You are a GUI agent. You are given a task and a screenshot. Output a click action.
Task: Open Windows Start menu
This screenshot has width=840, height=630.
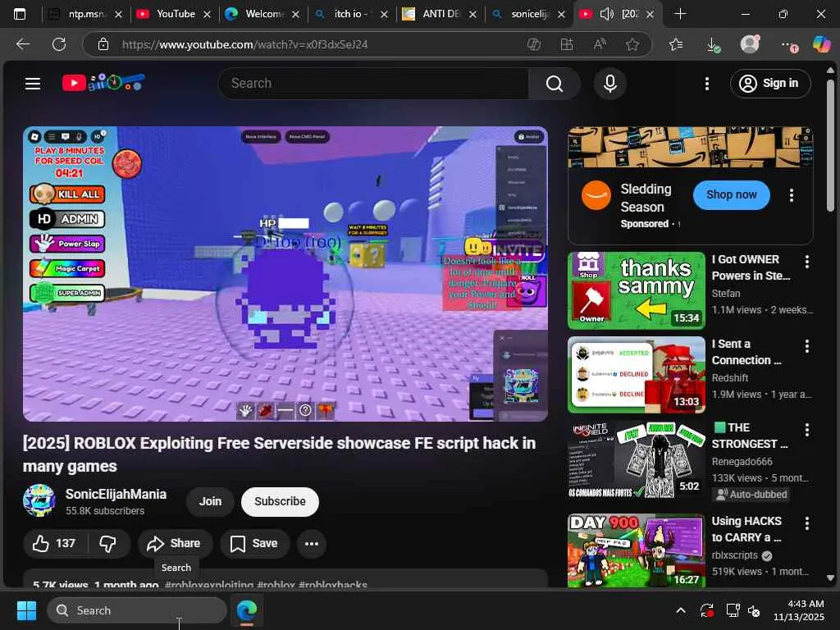point(25,610)
